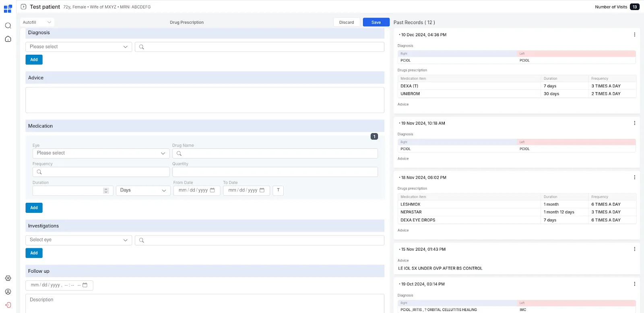Image resolution: width=644 pixels, height=313 pixels.
Task: Open calendar picker in From Date field
Action: pos(213,190)
